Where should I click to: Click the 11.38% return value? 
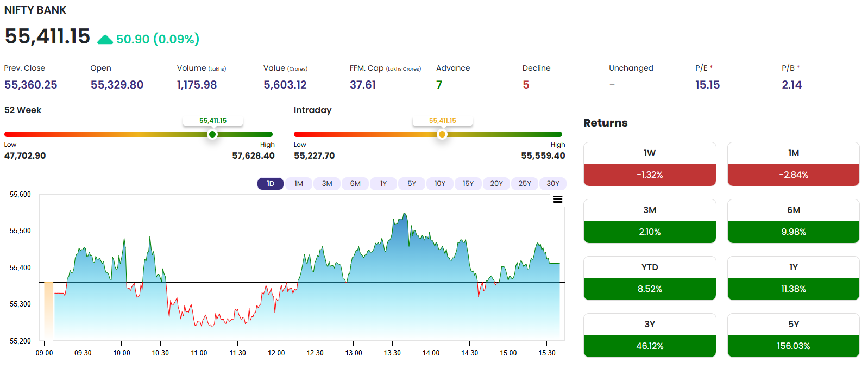pos(794,289)
